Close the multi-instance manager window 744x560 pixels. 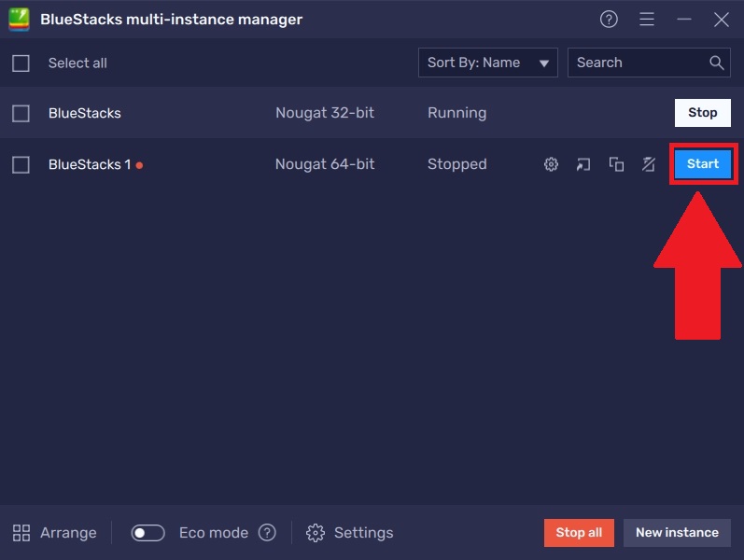722,20
